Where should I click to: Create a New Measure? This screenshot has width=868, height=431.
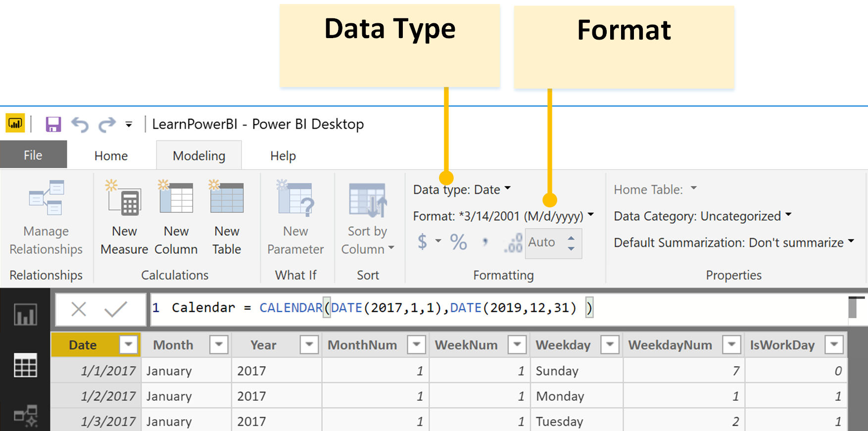pyautogui.click(x=124, y=218)
